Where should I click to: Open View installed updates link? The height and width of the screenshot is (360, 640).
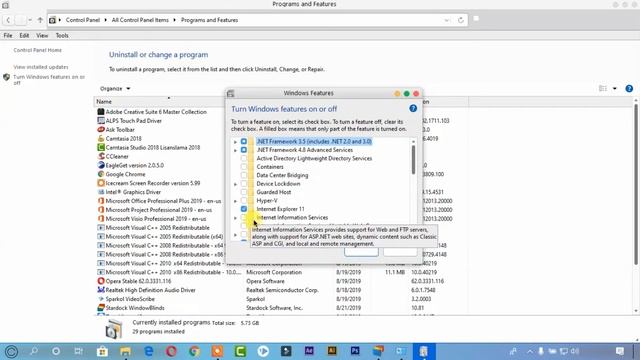pyautogui.click(x=41, y=67)
